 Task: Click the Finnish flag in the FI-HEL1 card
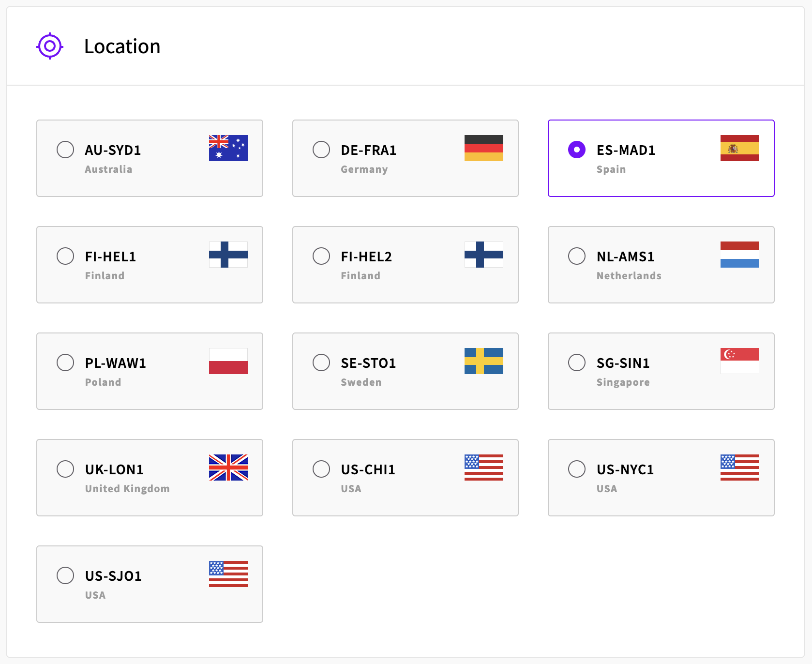click(228, 255)
